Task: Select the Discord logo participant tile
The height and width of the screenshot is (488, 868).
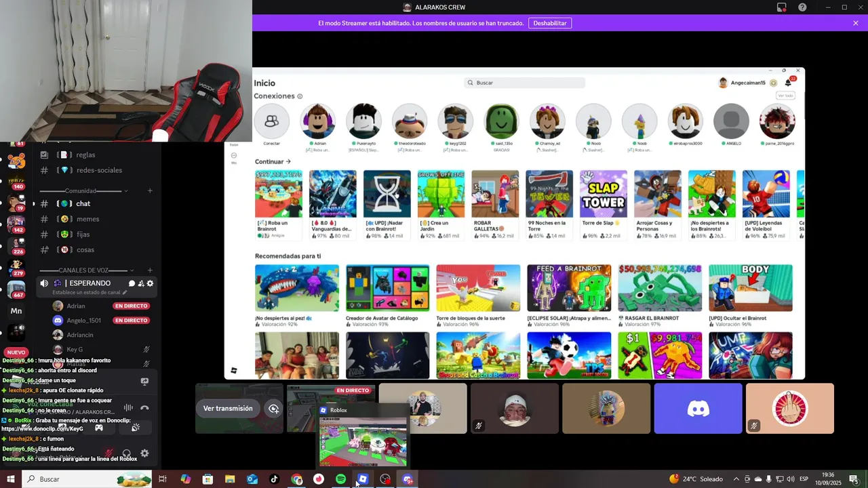Action: [698, 408]
